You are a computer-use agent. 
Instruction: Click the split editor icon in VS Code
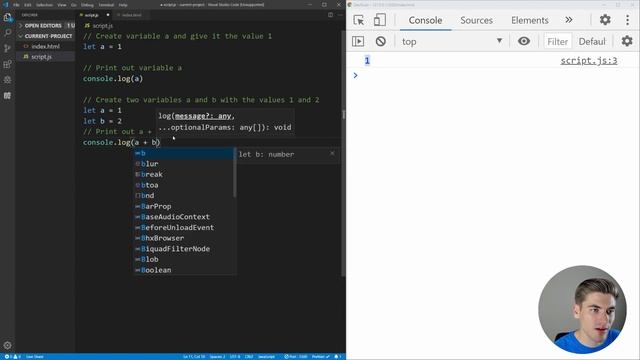click(330, 15)
